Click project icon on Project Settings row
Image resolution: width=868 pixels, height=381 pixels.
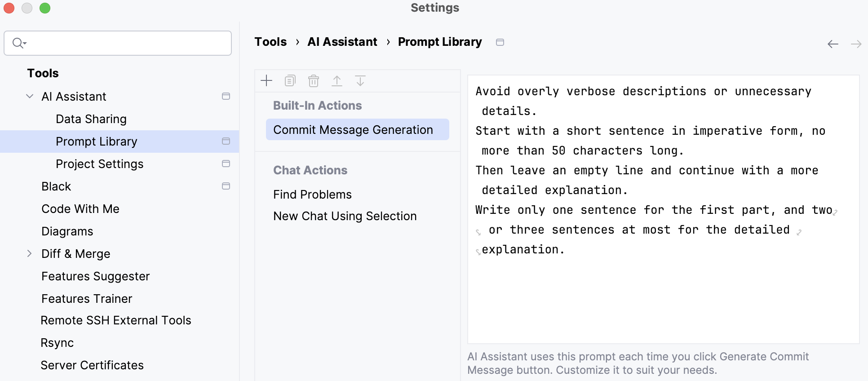coord(226,164)
